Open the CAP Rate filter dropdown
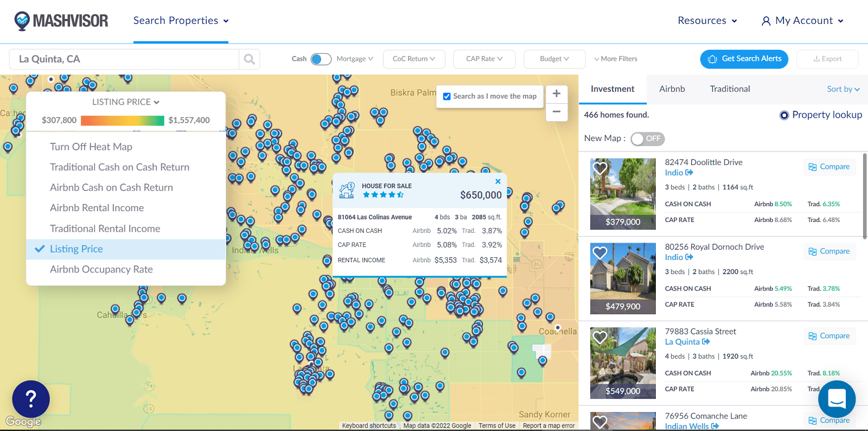Viewport: 868px width, 431px height. [x=484, y=59]
